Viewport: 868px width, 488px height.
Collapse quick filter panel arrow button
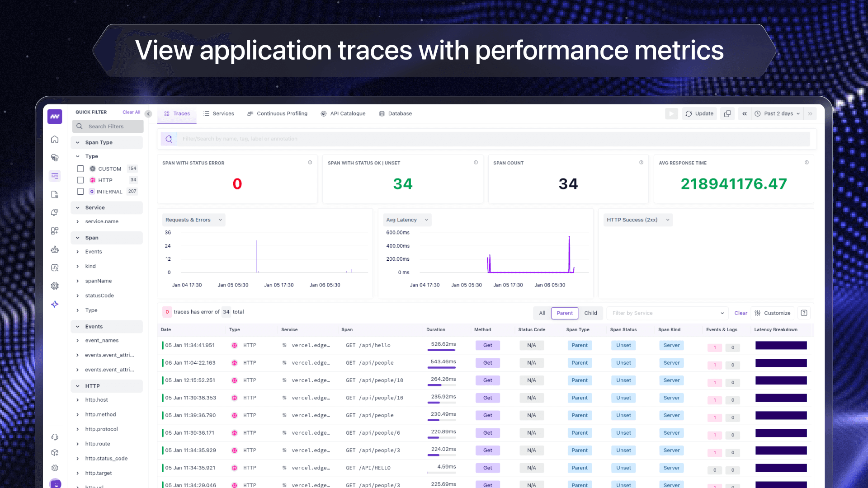click(148, 114)
